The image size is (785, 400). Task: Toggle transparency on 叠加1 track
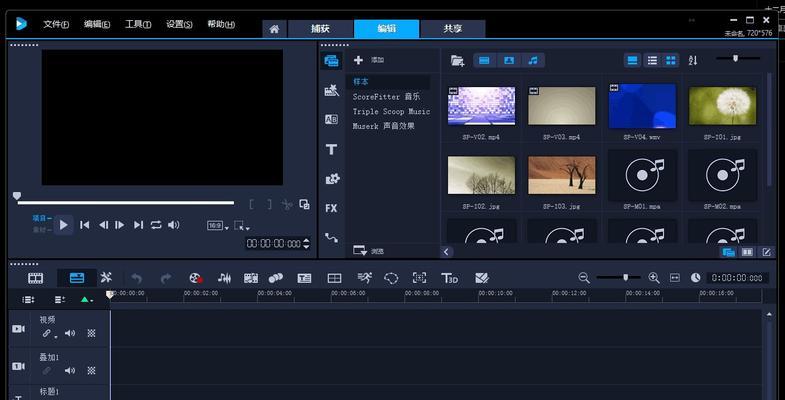(91, 370)
